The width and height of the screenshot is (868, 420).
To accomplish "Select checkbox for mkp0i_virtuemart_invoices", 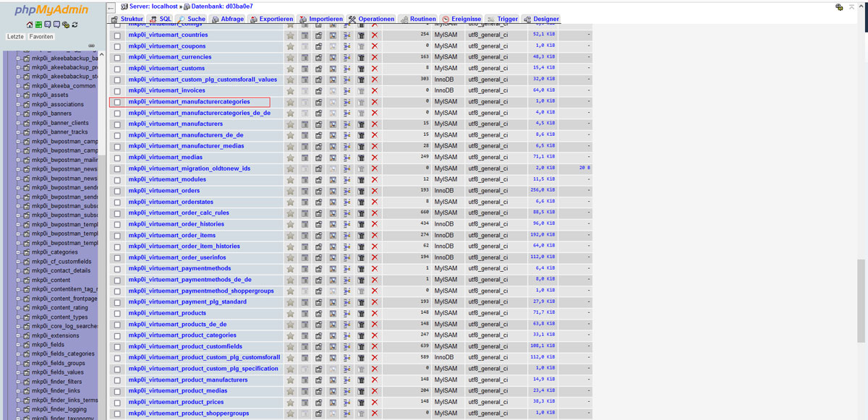I will point(117,91).
